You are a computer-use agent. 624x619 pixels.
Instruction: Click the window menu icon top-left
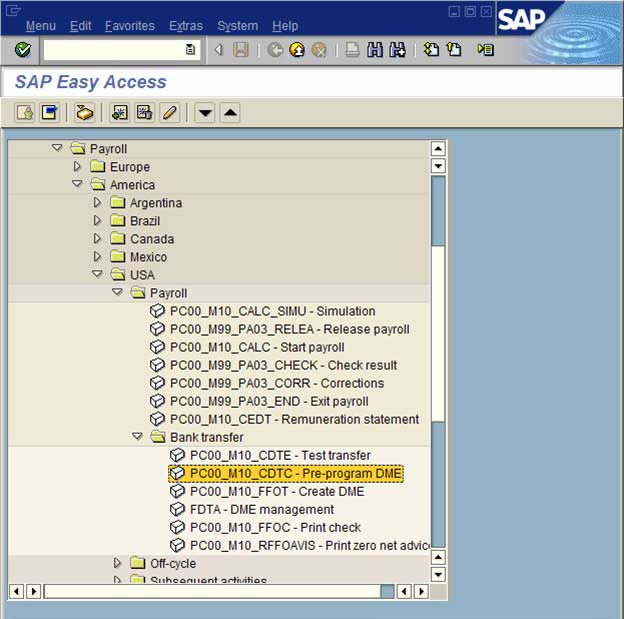click(x=13, y=10)
